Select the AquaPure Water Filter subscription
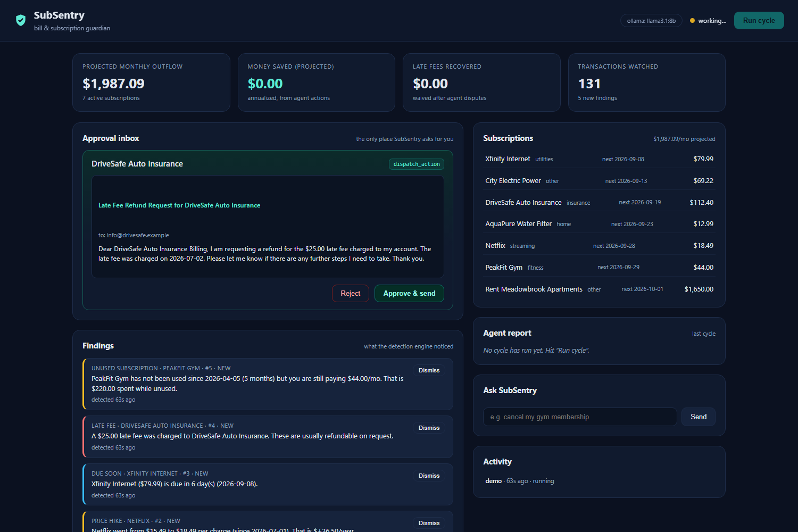 click(x=599, y=224)
